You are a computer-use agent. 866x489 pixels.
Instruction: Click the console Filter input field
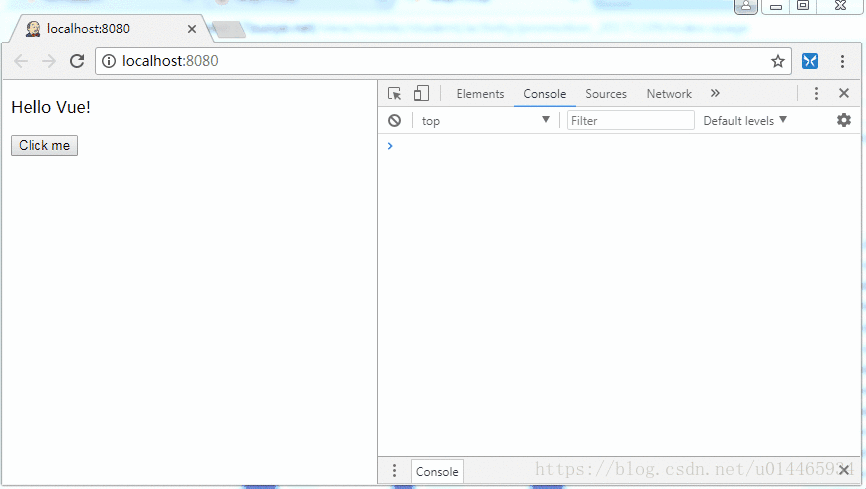pyautogui.click(x=630, y=120)
